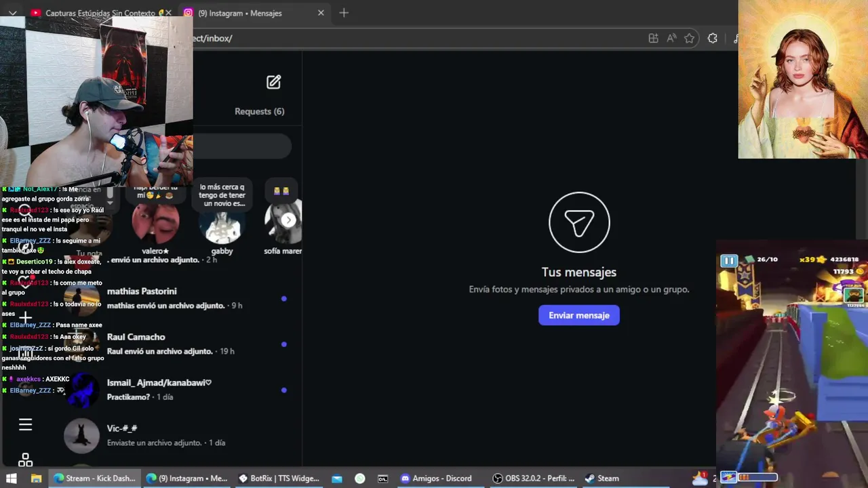Open the WhatsApp taskbar icon
This screenshot has height=488, width=868.
click(x=360, y=479)
